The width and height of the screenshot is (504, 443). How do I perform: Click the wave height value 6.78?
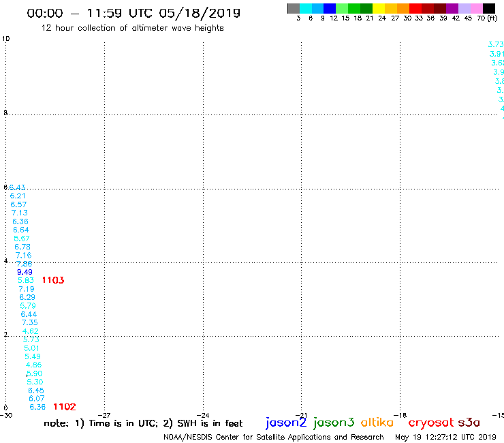[x=22, y=247]
